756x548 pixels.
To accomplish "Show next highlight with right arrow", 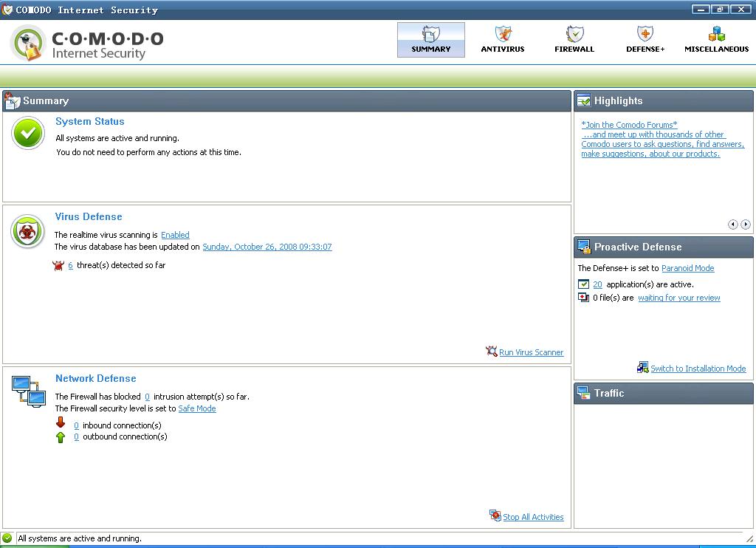I will [746, 225].
